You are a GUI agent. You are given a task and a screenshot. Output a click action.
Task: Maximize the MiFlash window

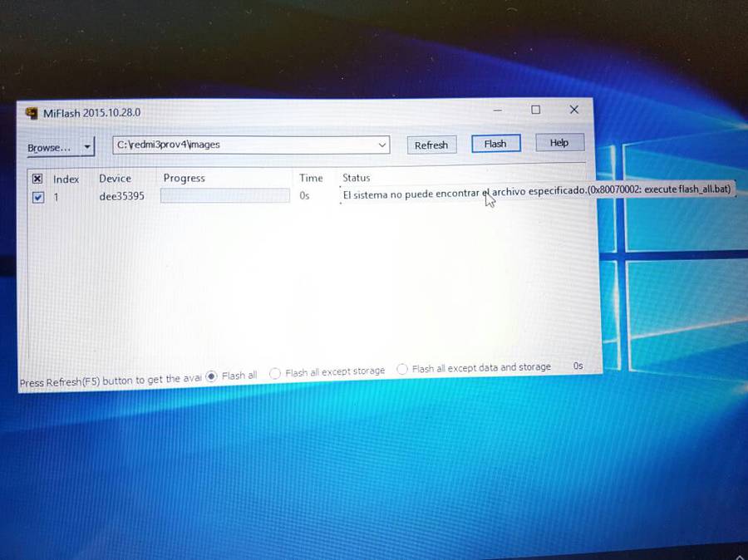click(x=536, y=110)
